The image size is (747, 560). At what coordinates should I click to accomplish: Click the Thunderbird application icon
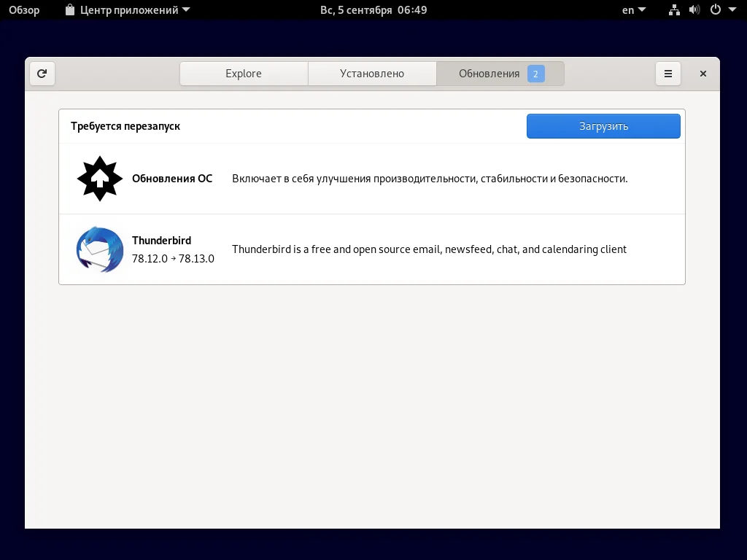click(99, 249)
